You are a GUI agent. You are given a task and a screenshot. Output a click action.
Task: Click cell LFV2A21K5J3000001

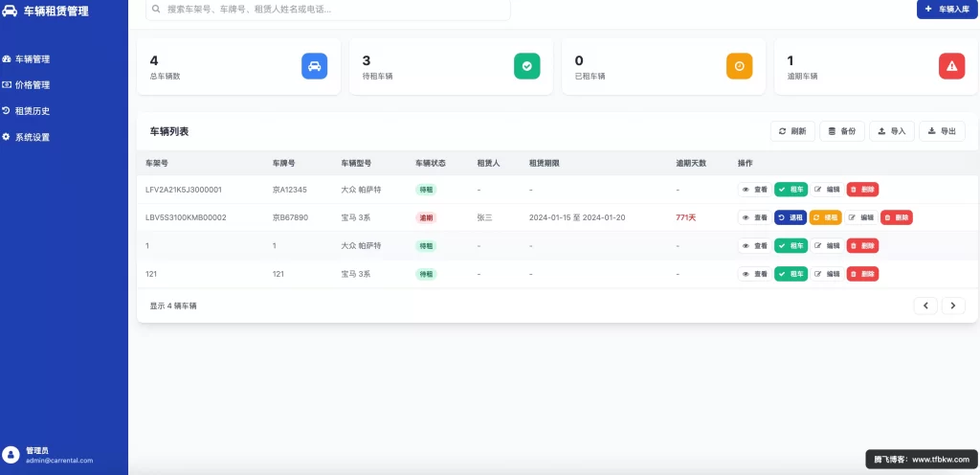click(x=184, y=190)
